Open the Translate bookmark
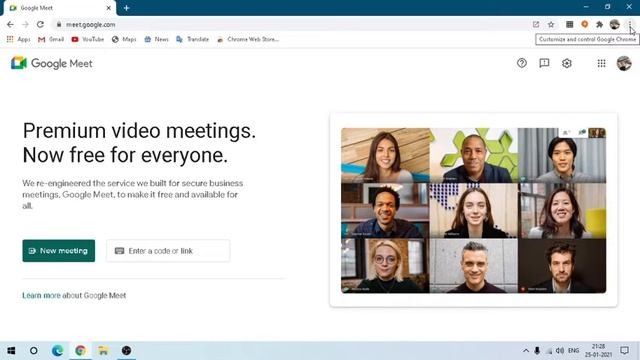 click(193, 39)
